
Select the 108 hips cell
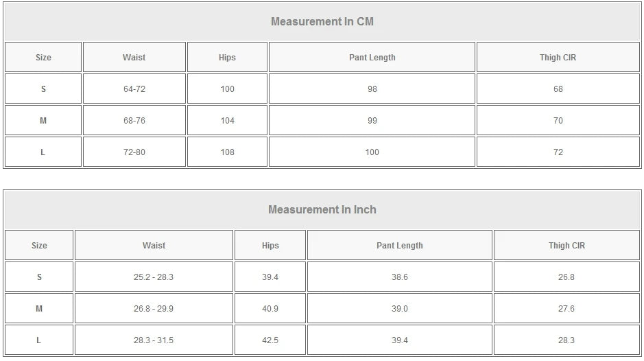pyautogui.click(x=227, y=152)
